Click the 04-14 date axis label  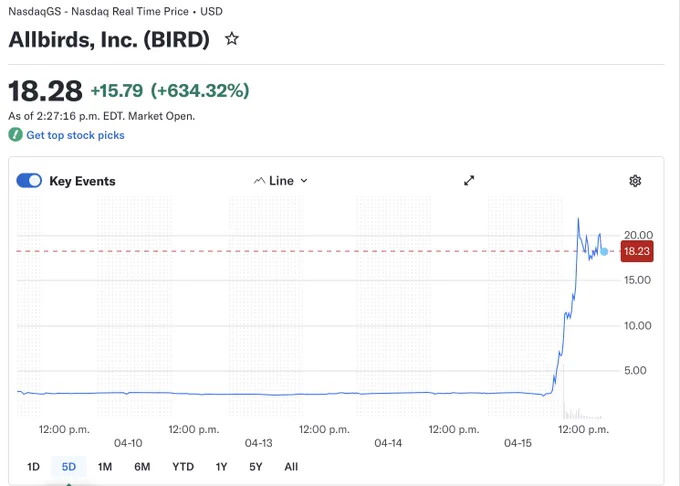[388, 443]
